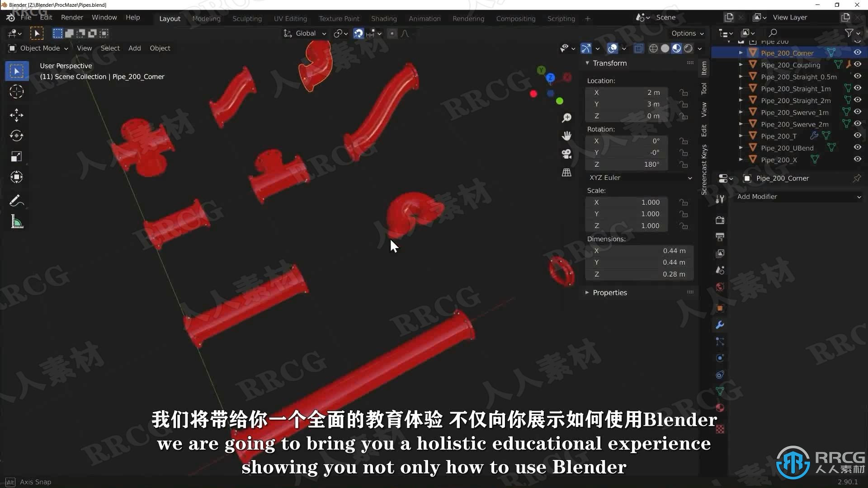
Task: Select Pipe_200_Swerve_2m in outliner
Action: [x=794, y=124]
